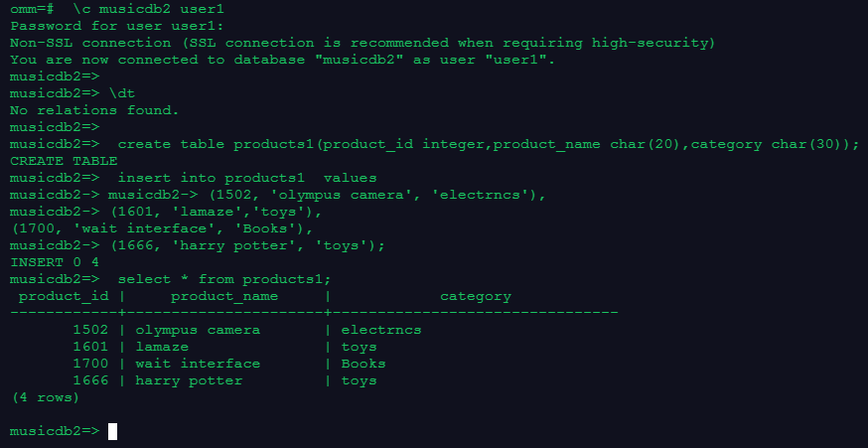Click 'electrncs' in the results table row

click(x=381, y=330)
